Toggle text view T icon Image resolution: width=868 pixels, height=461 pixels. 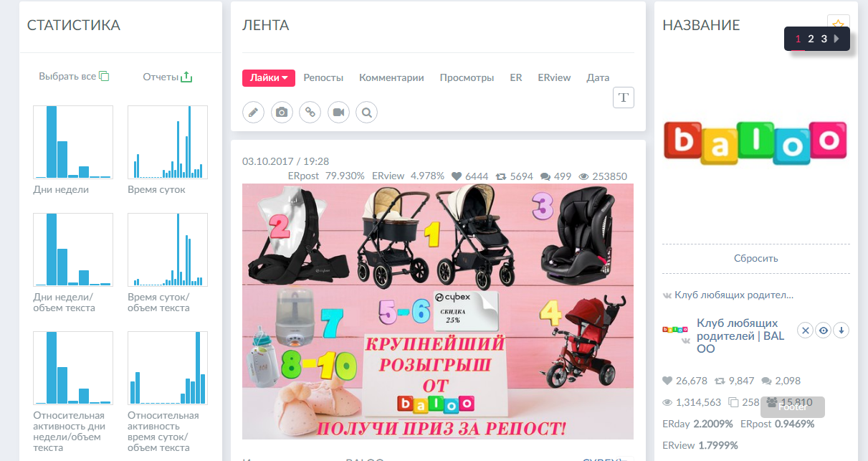624,98
